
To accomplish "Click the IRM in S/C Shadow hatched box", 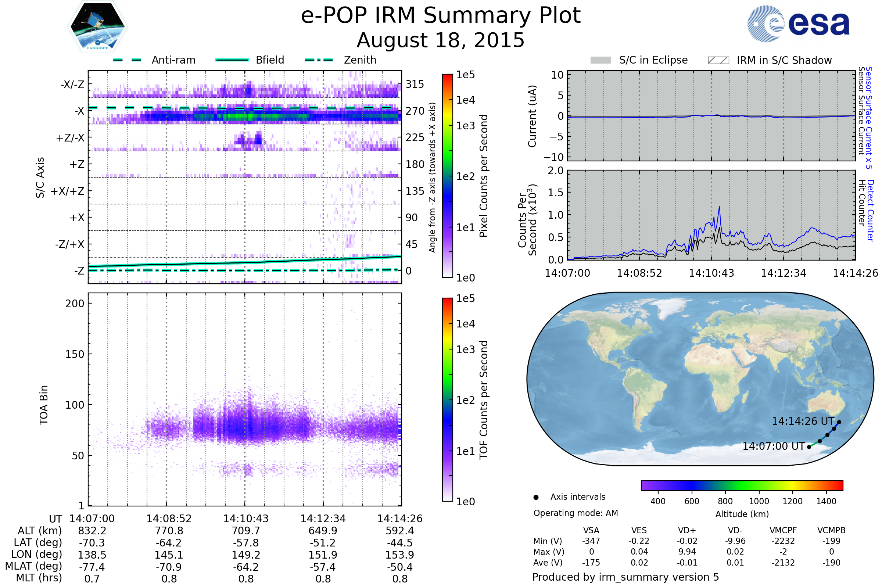I will pos(718,60).
